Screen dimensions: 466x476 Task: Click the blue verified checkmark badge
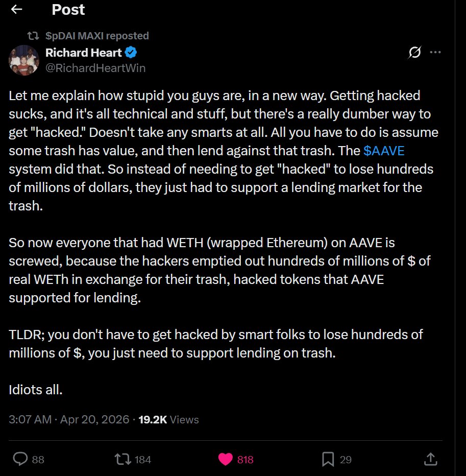[131, 53]
